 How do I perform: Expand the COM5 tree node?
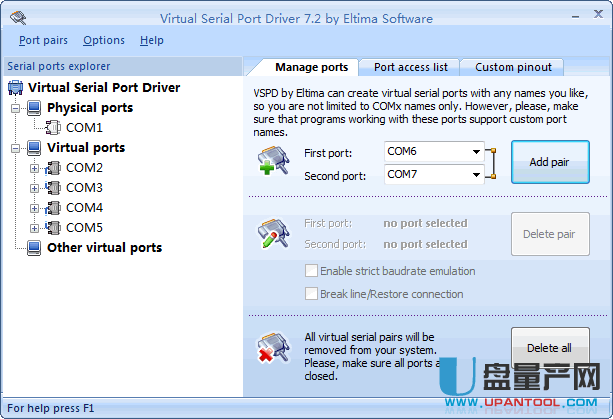pyautogui.click(x=35, y=228)
